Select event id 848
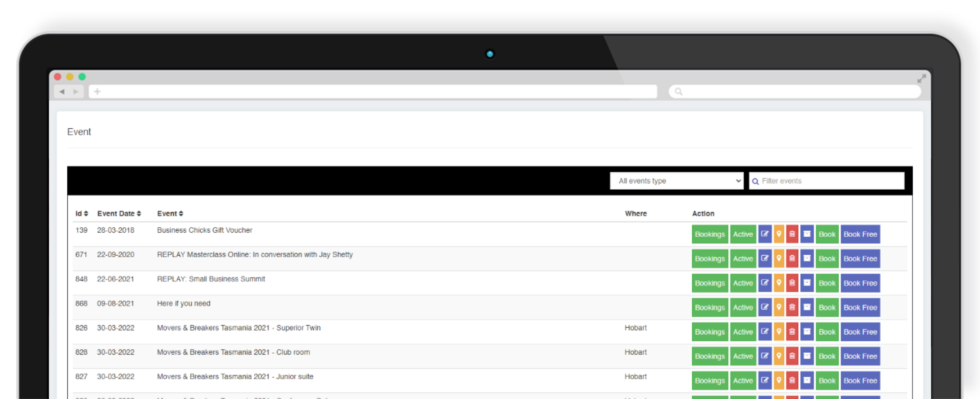Screen dimensions: 980x399 (x=81, y=279)
